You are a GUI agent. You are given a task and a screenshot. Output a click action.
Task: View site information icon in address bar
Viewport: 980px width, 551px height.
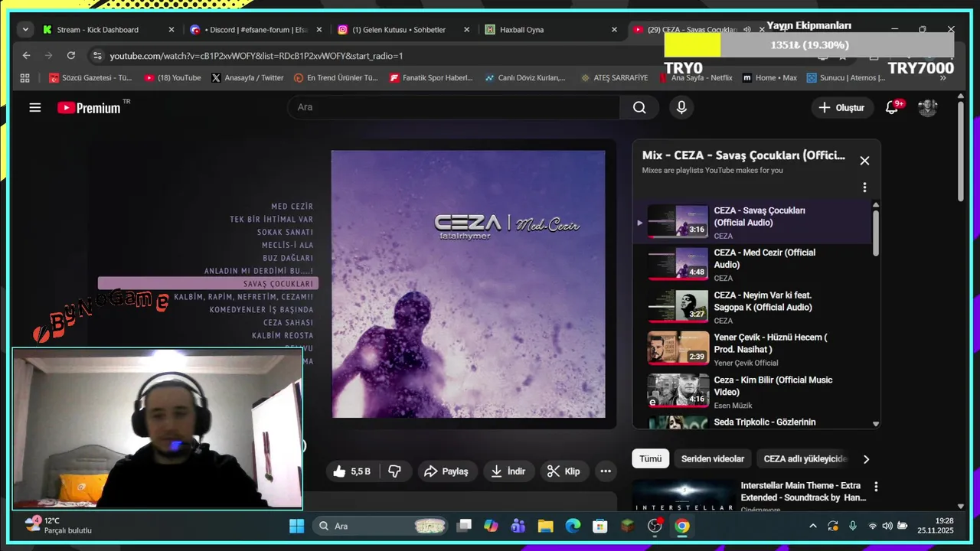pyautogui.click(x=96, y=55)
